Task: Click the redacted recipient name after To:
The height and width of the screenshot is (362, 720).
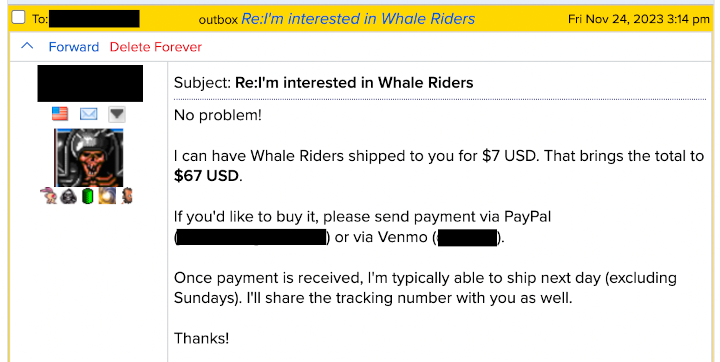Action: coord(94,19)
